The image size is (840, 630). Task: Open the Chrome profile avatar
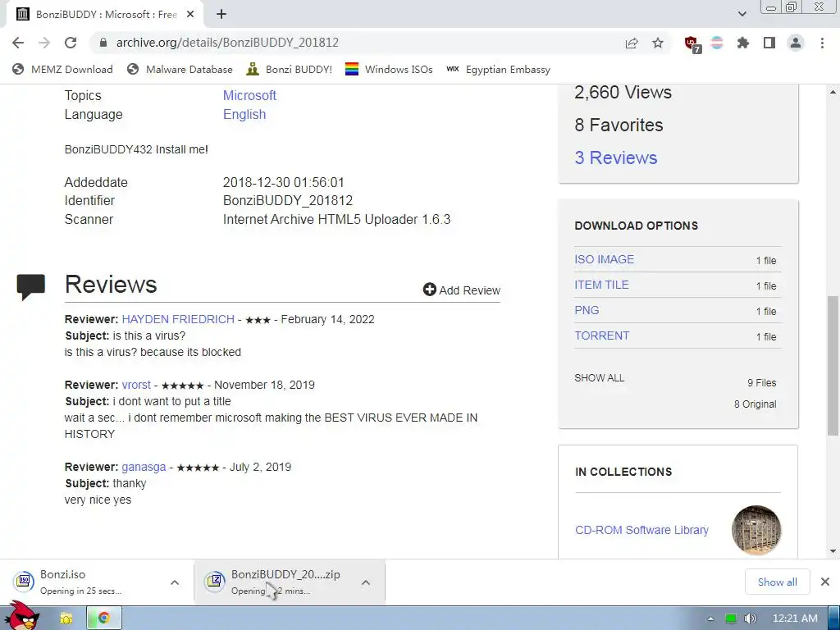pyautogui.click(x=796, y=43)
